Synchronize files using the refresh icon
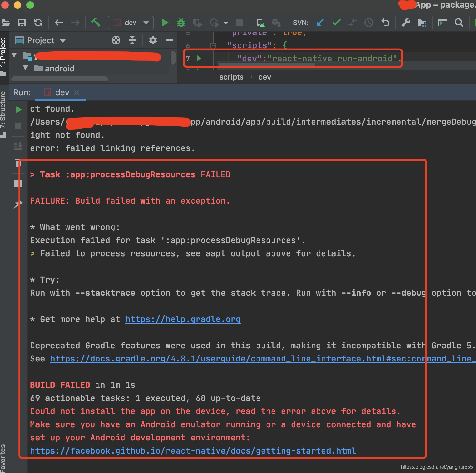This screenshot has height=473, width=476. (x=38, y=23)
